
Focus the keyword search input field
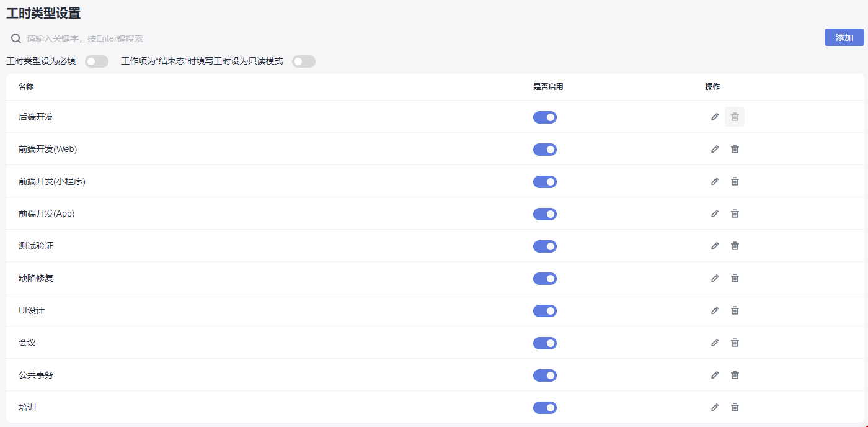[248, 38]
